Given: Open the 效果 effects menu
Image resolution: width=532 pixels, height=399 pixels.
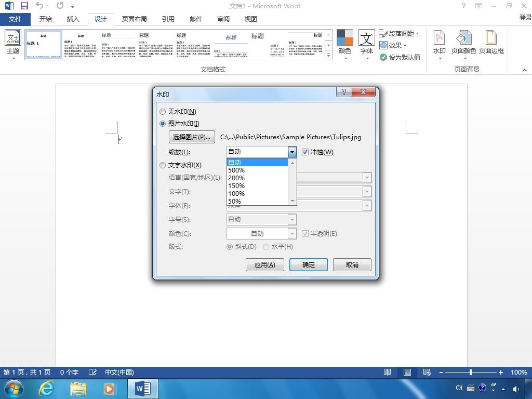Looking at the screenshot, I should pos(393,46).
